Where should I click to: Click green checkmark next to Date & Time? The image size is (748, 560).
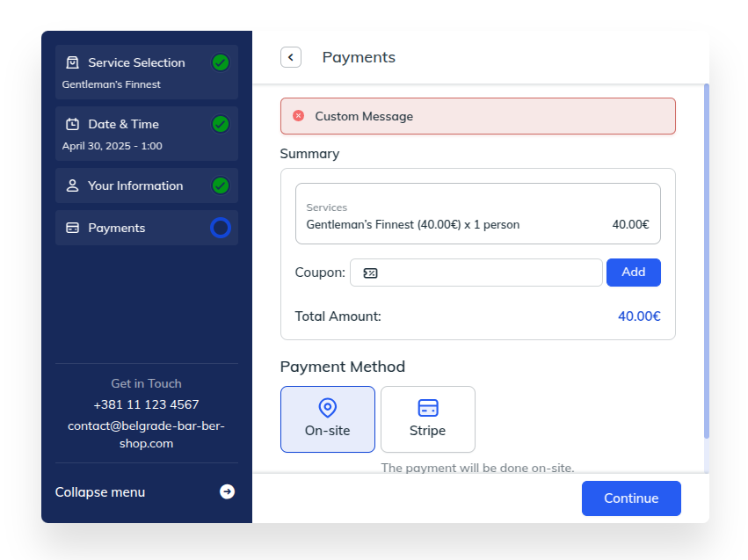click(221, 124)
